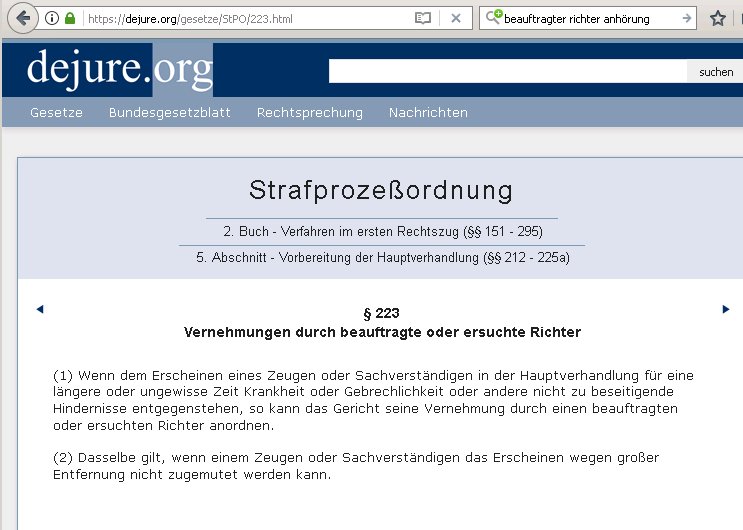Open the Gesetze menu item

click(x=56, y=113)
